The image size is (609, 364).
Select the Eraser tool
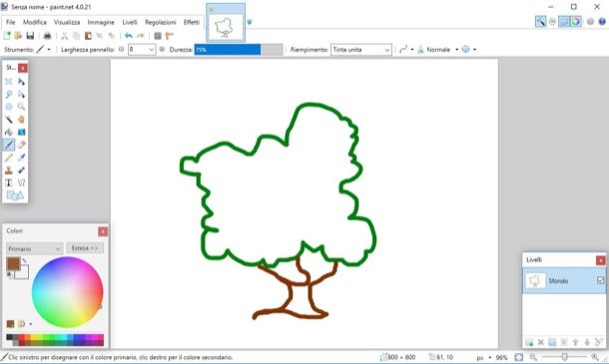click(x=21, y=145)
